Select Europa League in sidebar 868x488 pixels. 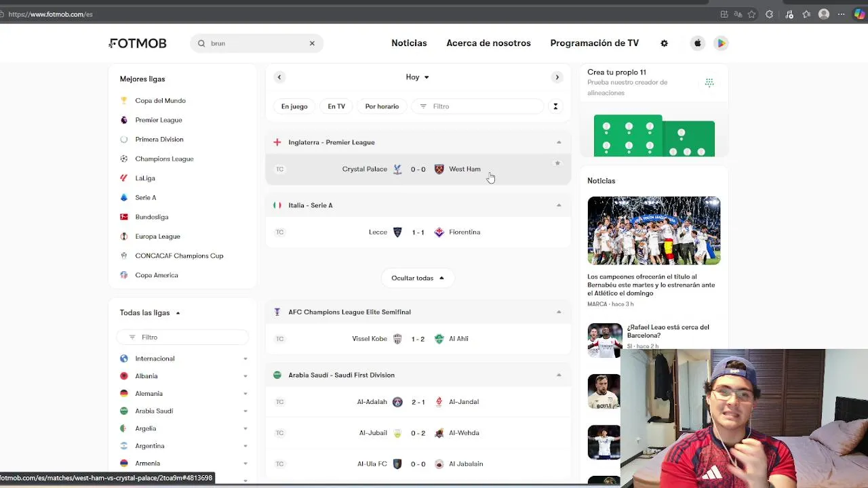tap(157, 237)
